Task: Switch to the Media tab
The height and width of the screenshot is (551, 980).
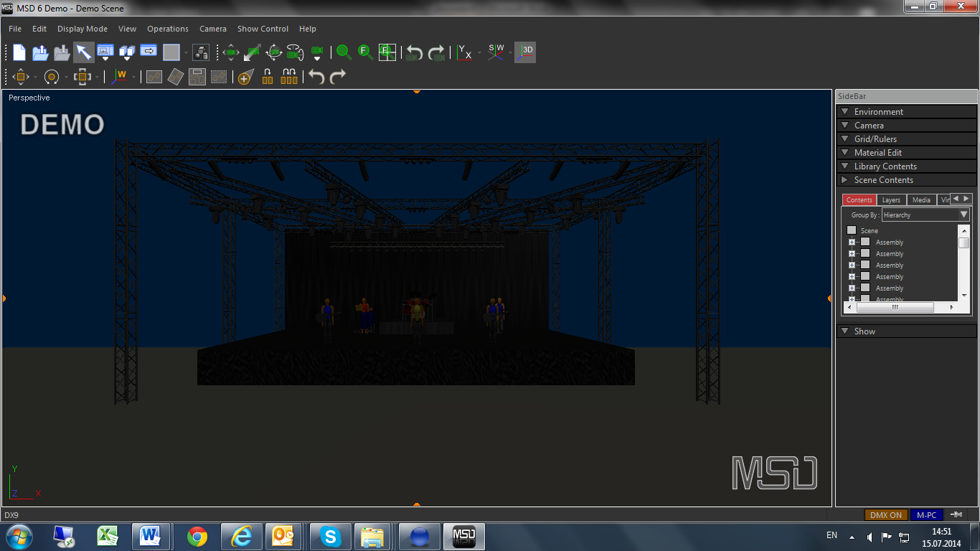Action: (x=922, y=200)
